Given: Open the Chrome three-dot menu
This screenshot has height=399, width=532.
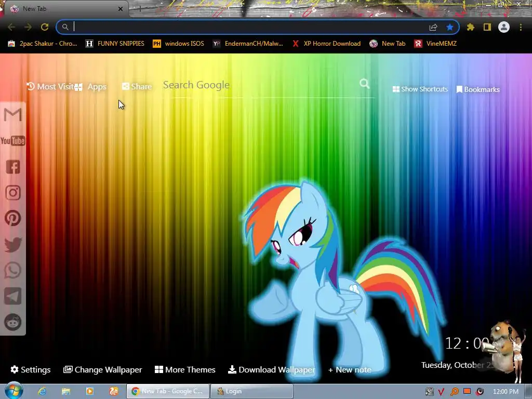Looking at the screenshot, I should 521,27.
